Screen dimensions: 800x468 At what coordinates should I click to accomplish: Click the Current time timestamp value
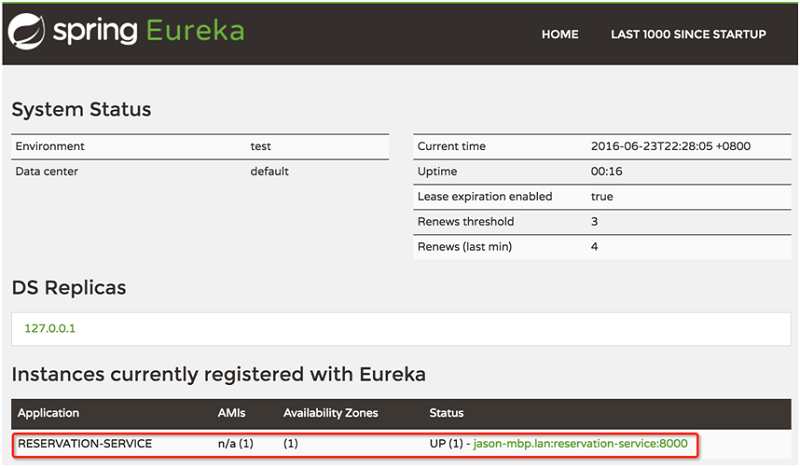pyautogui.click(x=670, y=146)
